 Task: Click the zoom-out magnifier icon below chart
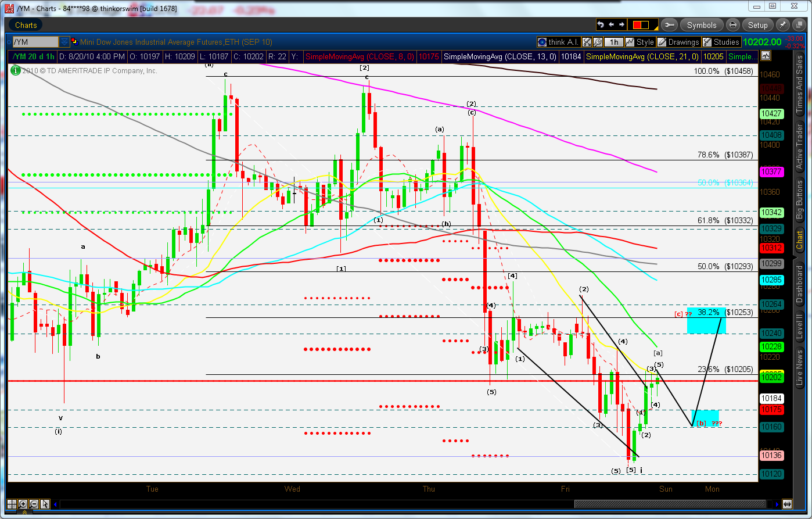click(34, 504)
